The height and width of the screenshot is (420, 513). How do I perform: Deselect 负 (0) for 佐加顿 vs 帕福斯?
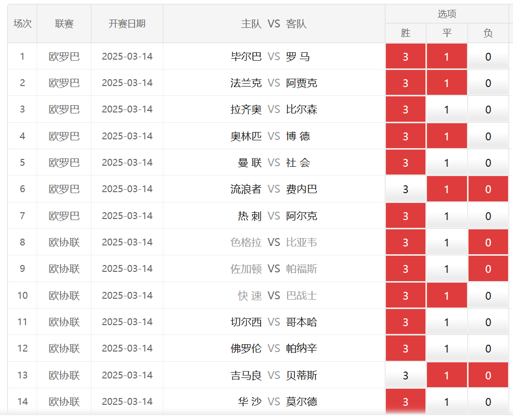(x=488, y=269)
